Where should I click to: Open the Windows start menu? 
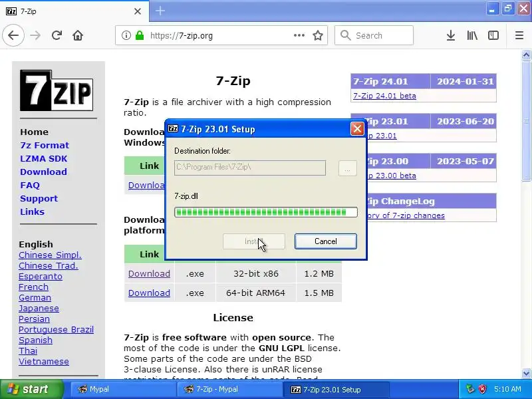click(31, 389)
